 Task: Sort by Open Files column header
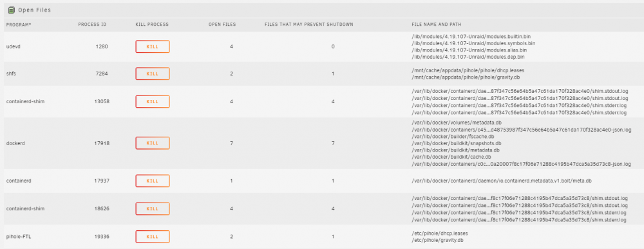(222, 25)
